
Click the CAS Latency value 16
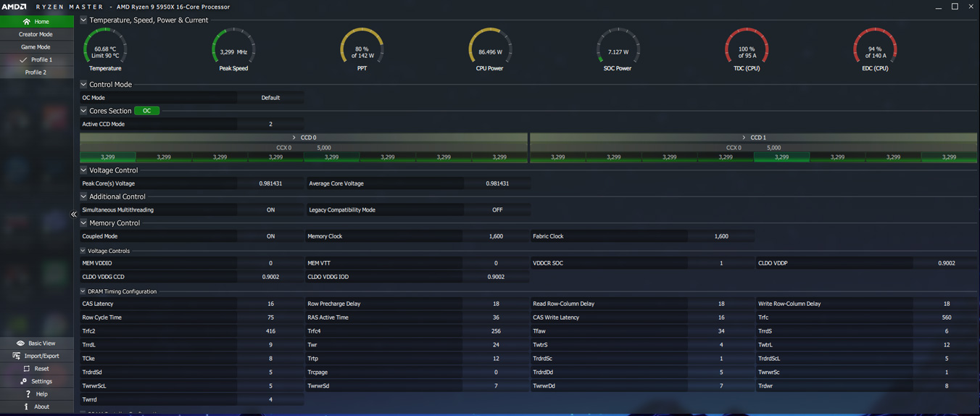(270, 304)
